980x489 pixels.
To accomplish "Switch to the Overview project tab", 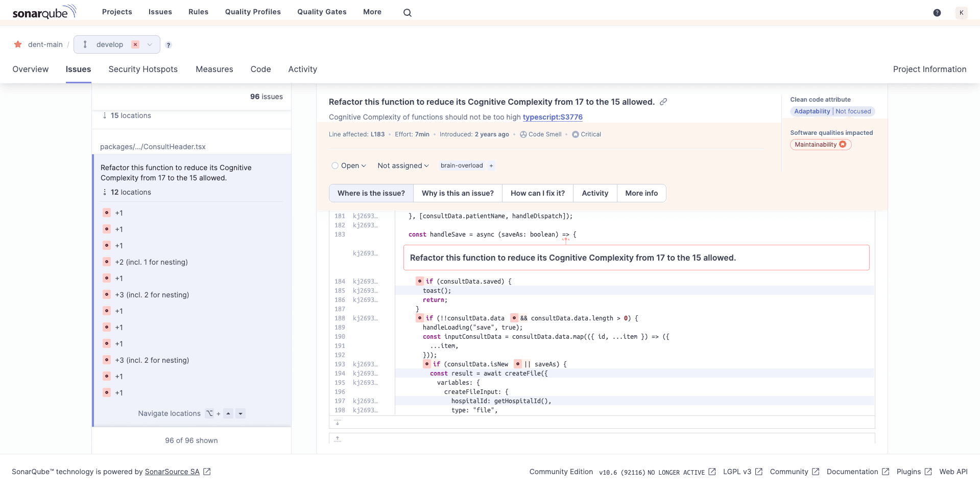I will tap(31, 69).
